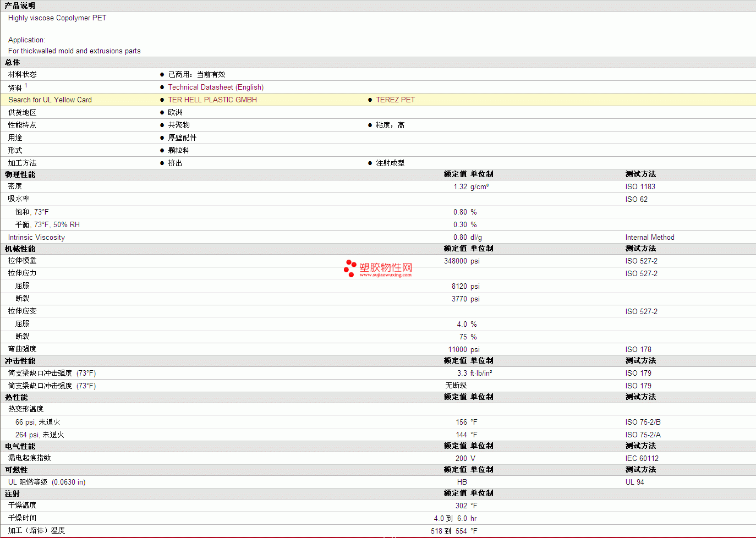Click the 热性能 section header

[17, 397]
